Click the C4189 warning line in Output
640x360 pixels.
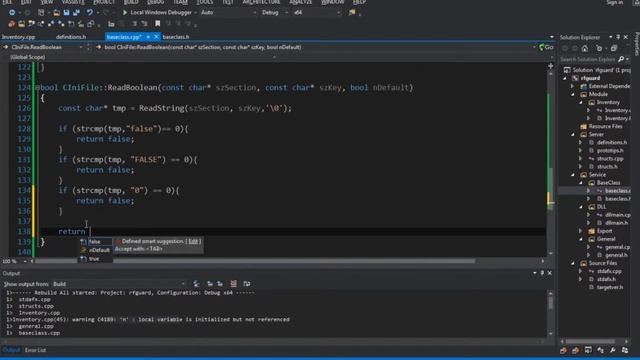(x=148, y=320)
